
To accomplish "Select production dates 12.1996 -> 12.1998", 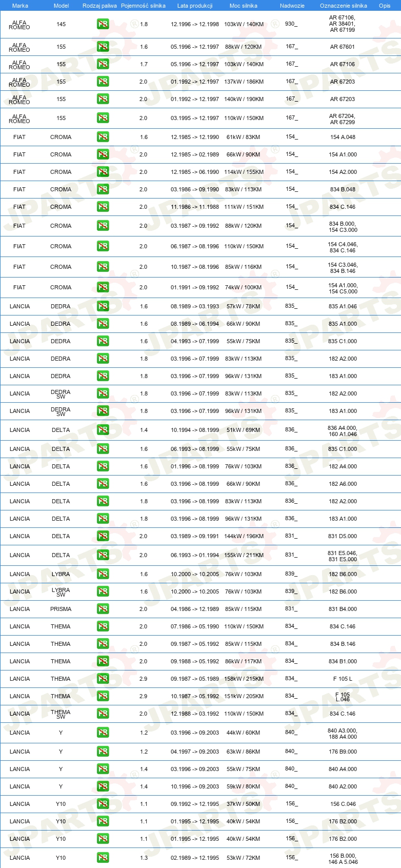I will [x=195, y=24].
